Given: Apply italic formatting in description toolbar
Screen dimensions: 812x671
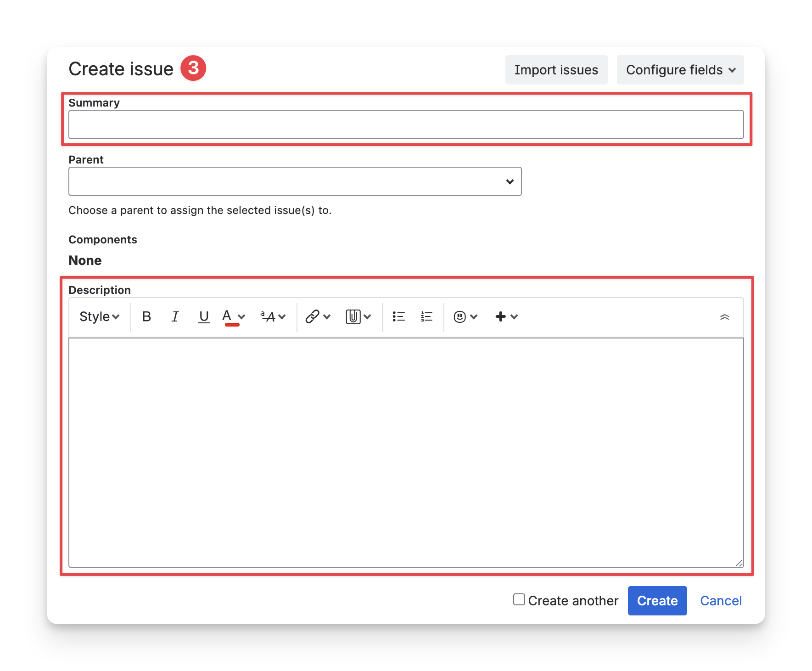Looking at the screenshot, I should (175, 316).
